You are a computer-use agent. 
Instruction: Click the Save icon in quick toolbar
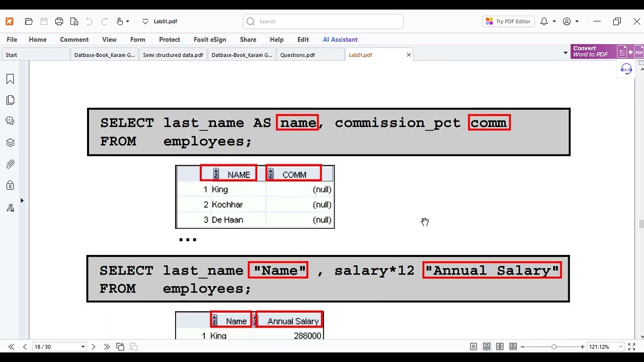[44, 22]
